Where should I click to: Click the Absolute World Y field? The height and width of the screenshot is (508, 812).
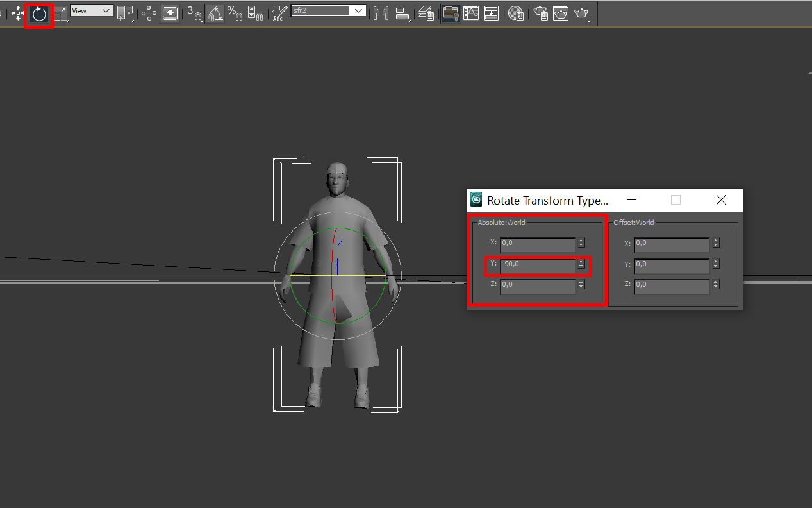(x=538, y=264)
